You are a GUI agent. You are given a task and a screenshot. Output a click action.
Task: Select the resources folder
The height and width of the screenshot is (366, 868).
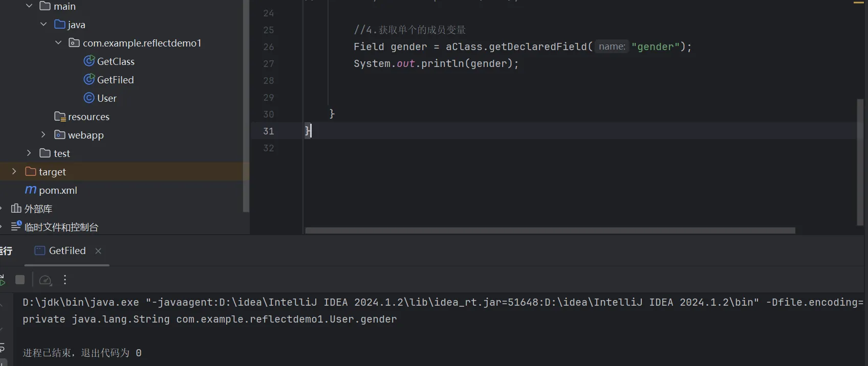[x=88, y=117]
